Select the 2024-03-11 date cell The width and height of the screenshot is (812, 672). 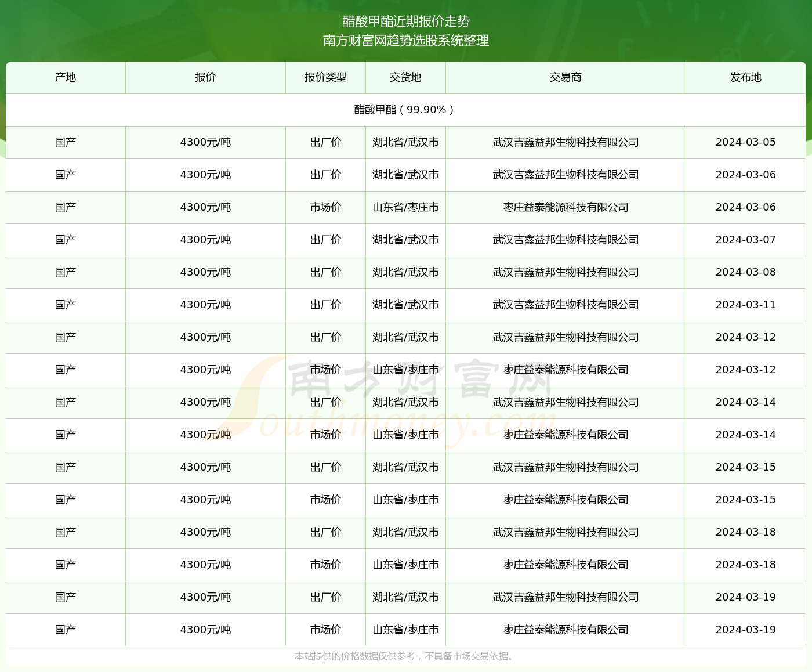[x=745, y=305]
